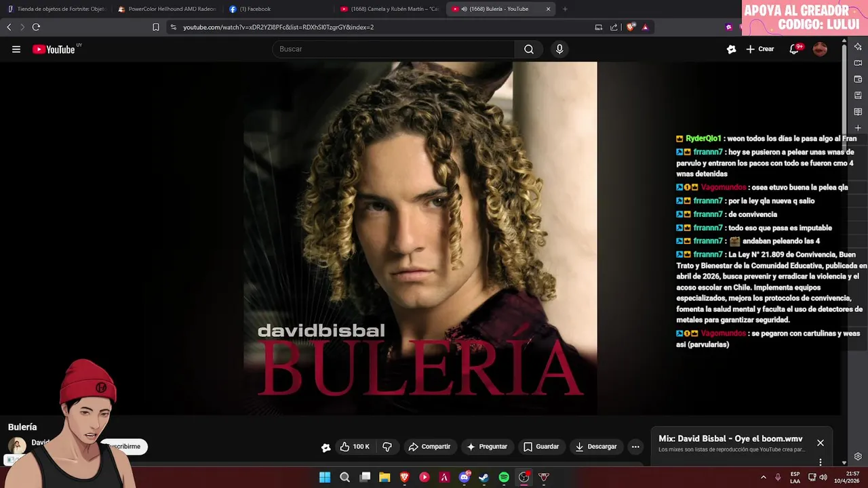Open site settings icon beside the URL
868x488 pixels.
[173, 27]
